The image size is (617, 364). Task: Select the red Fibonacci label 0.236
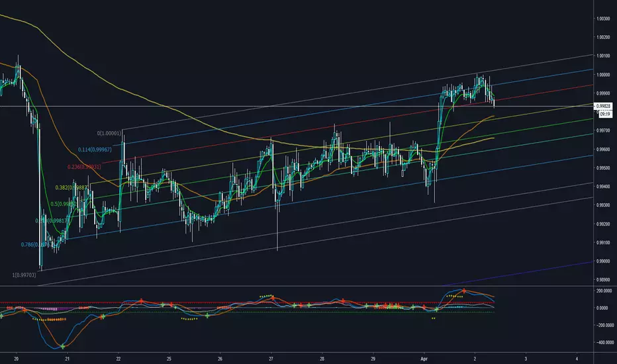tap(84, 167)
